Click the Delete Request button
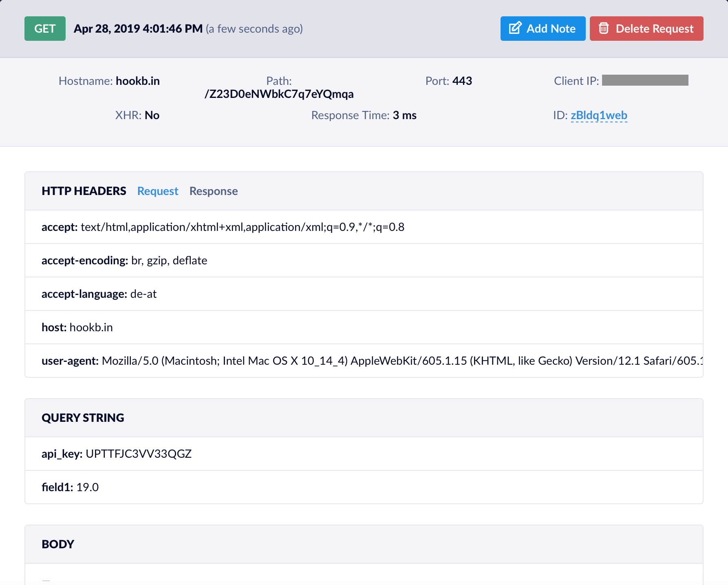Image resolution: width=728 pixels, height=585 pixels. point(646,29)
